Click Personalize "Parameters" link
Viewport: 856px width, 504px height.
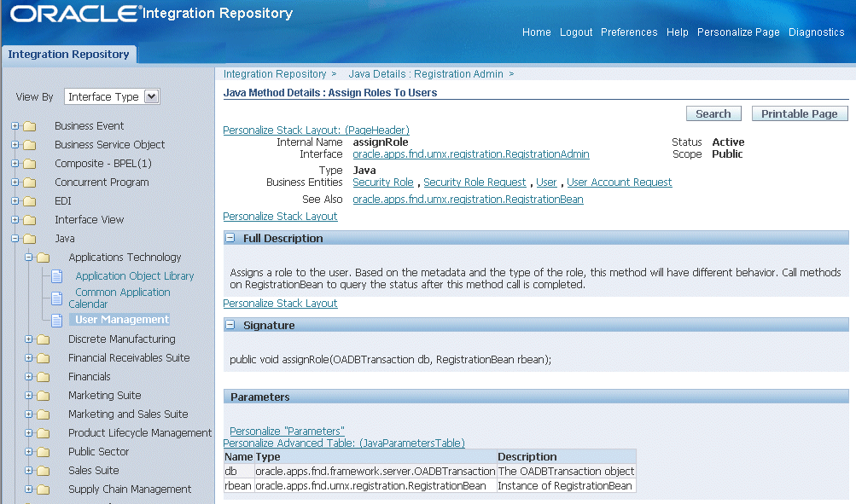tap(287, 432)
